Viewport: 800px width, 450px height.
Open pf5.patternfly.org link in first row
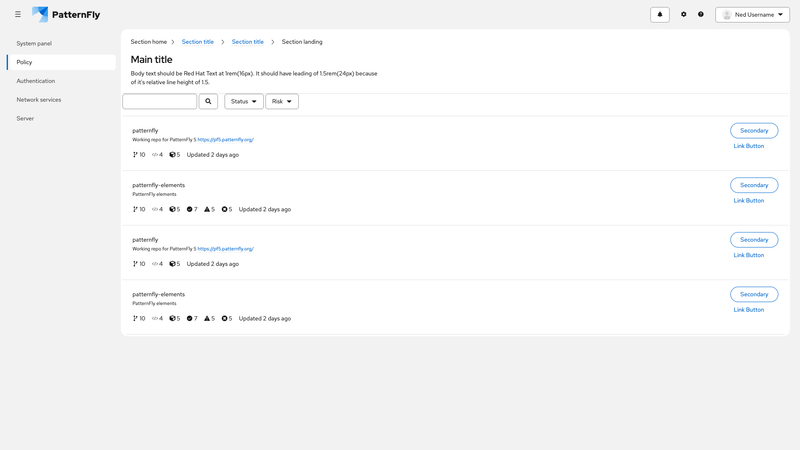pyautogui.click(x=226, y=139)
